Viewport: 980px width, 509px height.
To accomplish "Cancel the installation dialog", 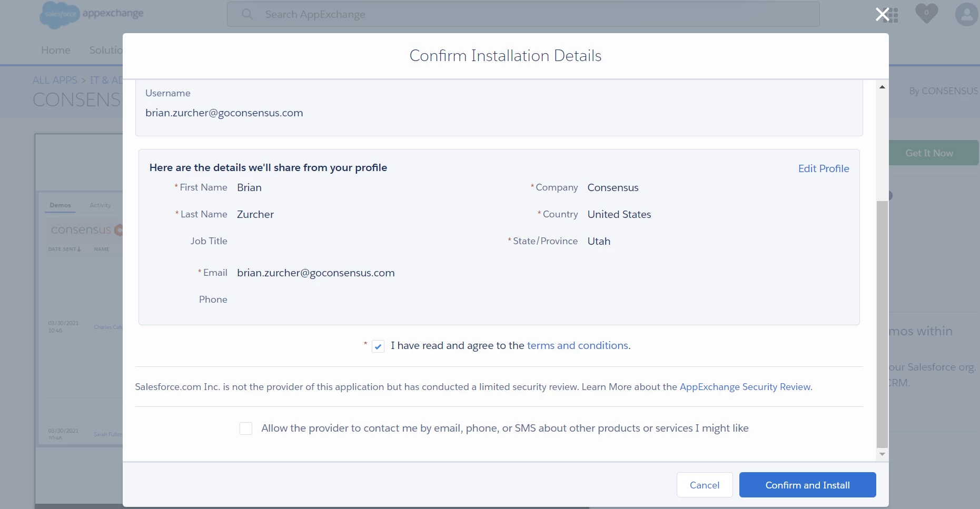I will point(705,485).
